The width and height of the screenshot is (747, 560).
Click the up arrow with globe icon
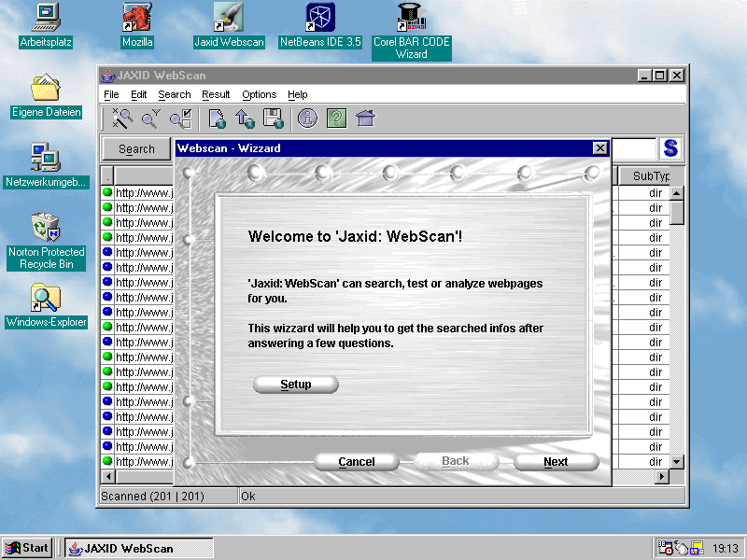(245, 119)
